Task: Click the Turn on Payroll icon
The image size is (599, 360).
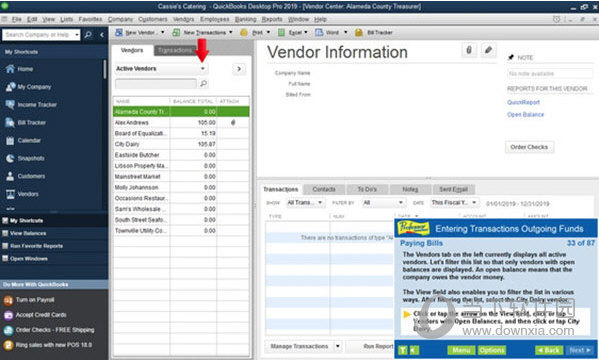Action: [8, 300]
